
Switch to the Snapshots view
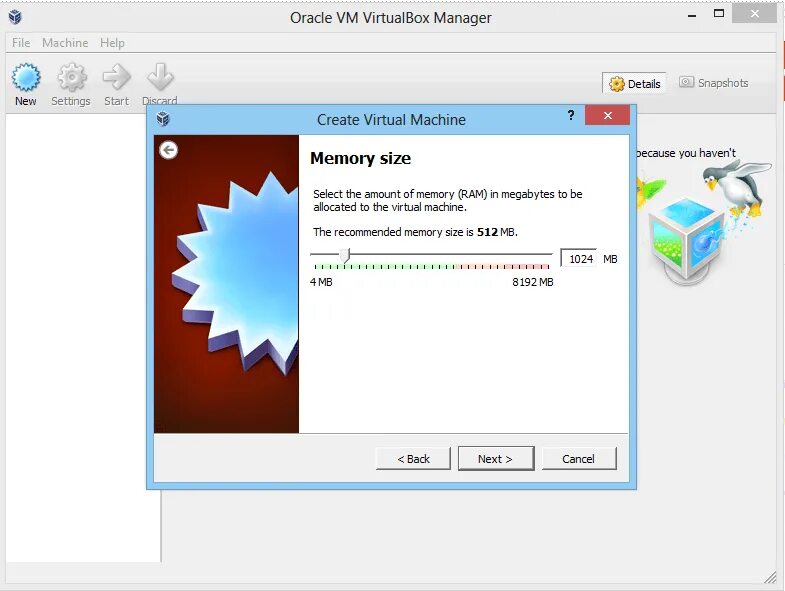tap(714, 83)
